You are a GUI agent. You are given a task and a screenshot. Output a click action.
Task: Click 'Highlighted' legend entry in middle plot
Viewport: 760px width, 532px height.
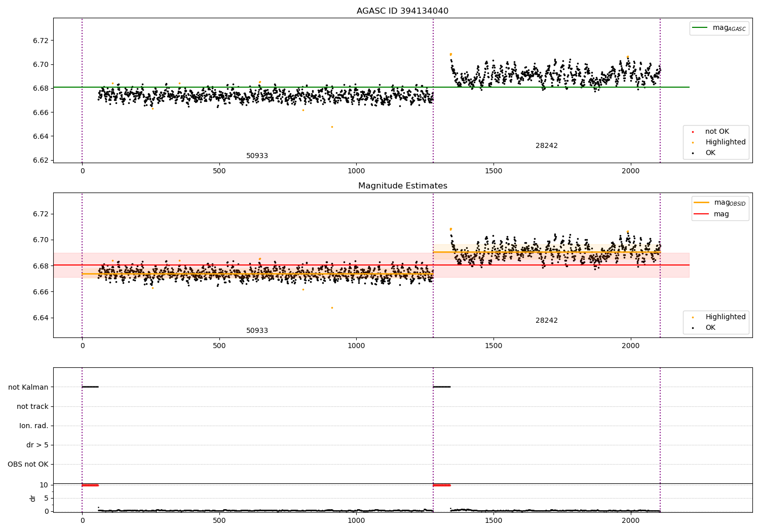click(725, 317)
